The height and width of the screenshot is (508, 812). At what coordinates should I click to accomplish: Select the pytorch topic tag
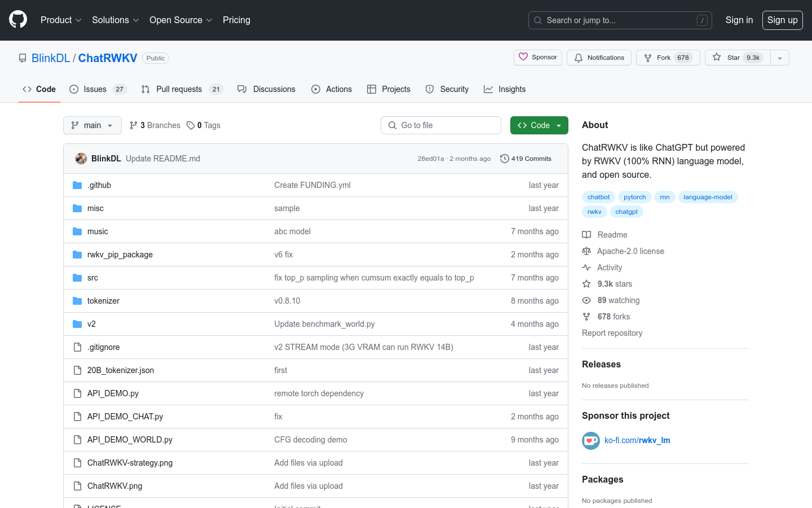click(x=635, y=197)
